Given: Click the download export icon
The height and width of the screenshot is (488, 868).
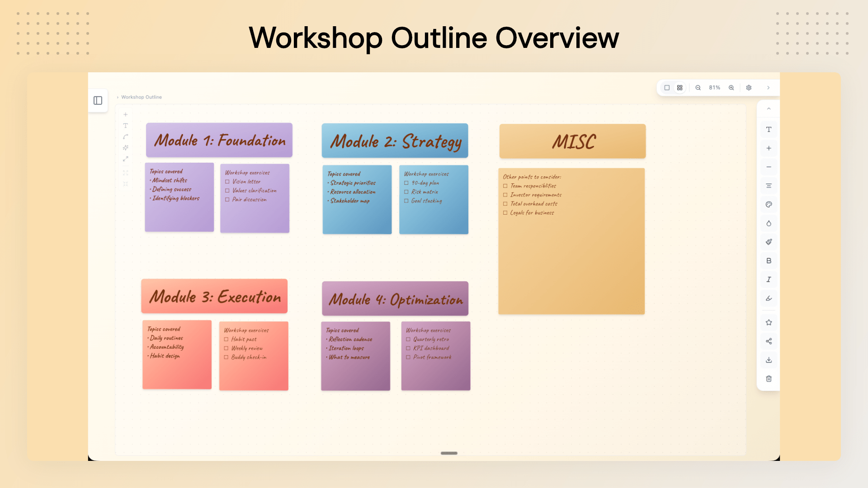Looking at the screenshot, I should (x=769, y=360).
